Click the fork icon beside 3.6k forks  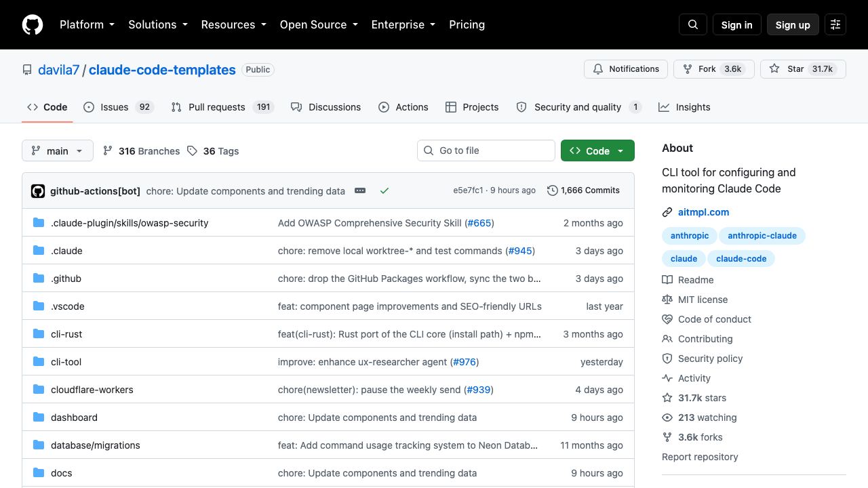[x=667, y=437]
